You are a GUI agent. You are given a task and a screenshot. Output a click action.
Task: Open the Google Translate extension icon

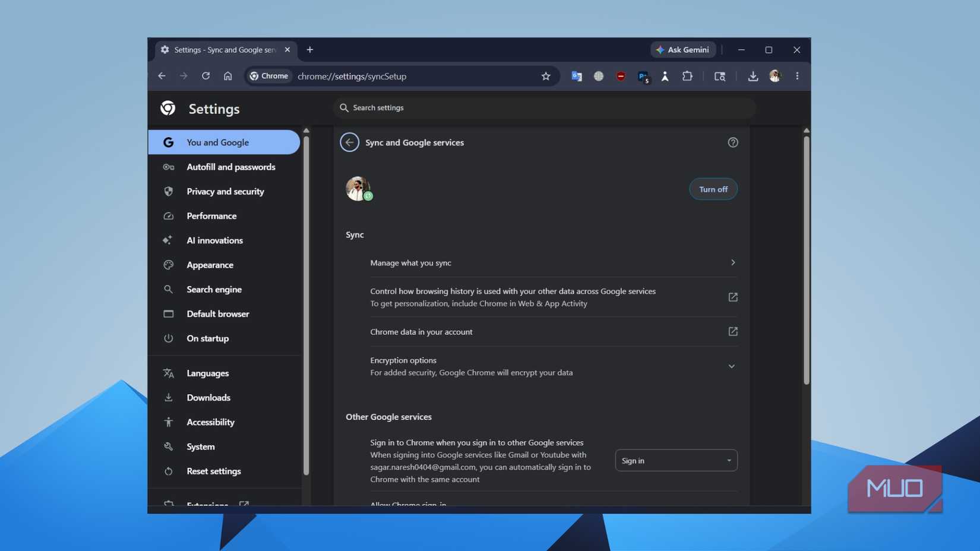577,76
